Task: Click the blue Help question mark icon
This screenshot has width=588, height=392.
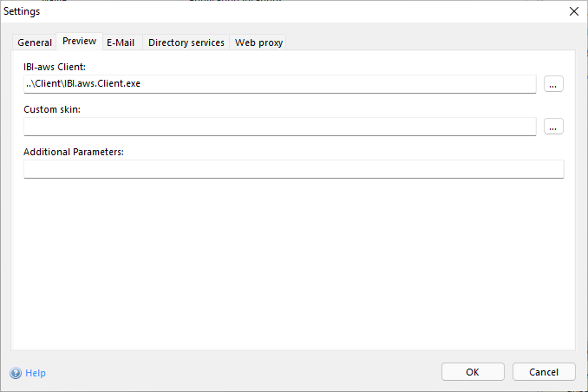Action: pyautogui.click(x=16, y=373)
